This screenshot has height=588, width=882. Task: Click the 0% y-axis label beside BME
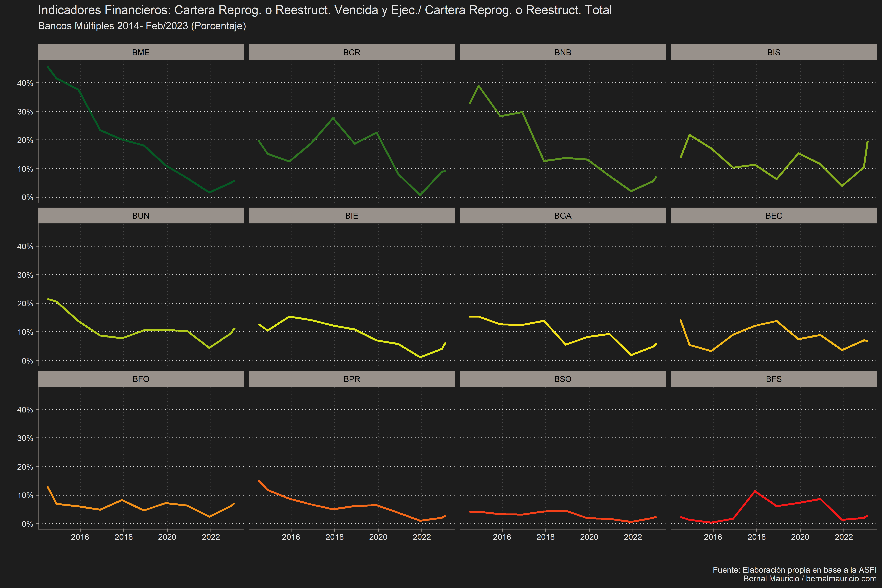click(27, 197)
